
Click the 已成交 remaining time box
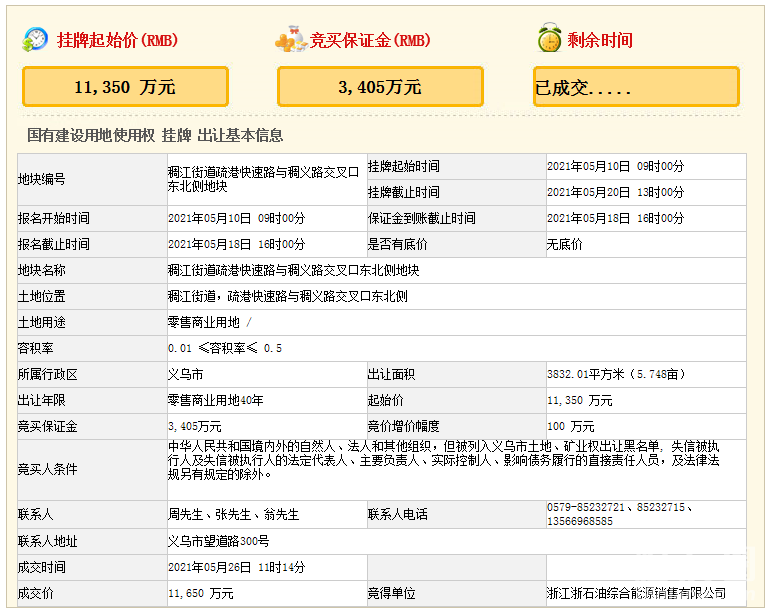click(x=636, y=87)
